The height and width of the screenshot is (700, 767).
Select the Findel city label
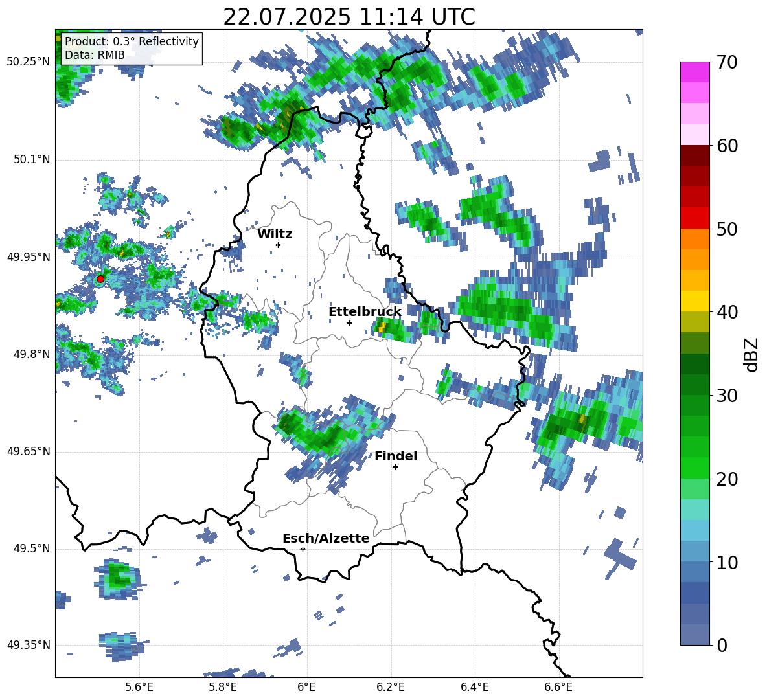point(396,456)
